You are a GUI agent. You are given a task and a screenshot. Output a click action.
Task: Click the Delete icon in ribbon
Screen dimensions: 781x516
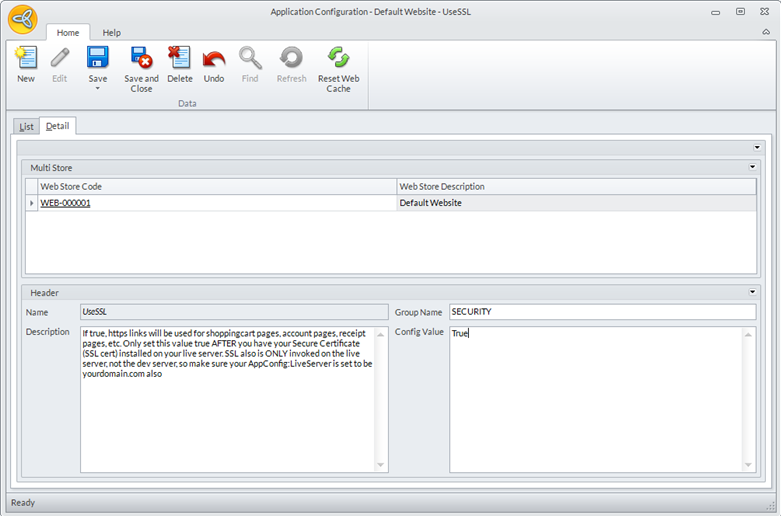pyautogui.click(x=180, y=59)
